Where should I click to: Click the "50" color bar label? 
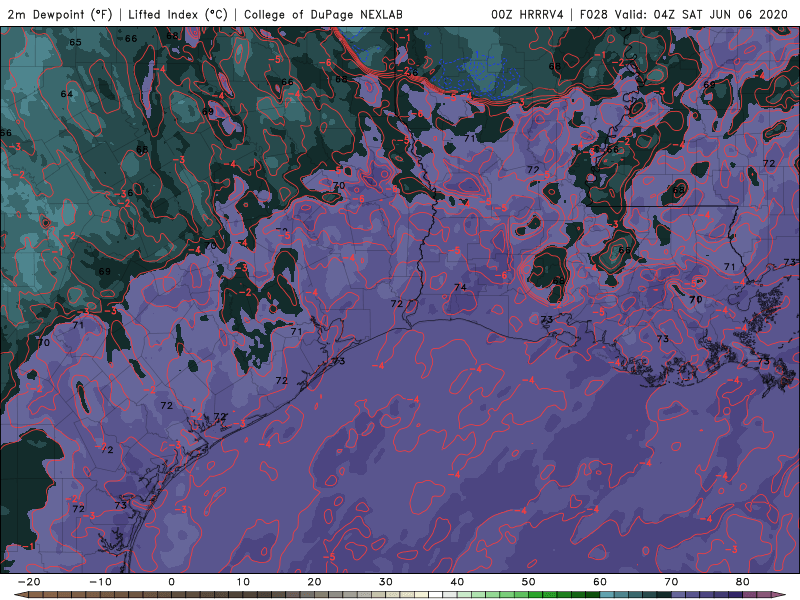(x=529, y=582)
